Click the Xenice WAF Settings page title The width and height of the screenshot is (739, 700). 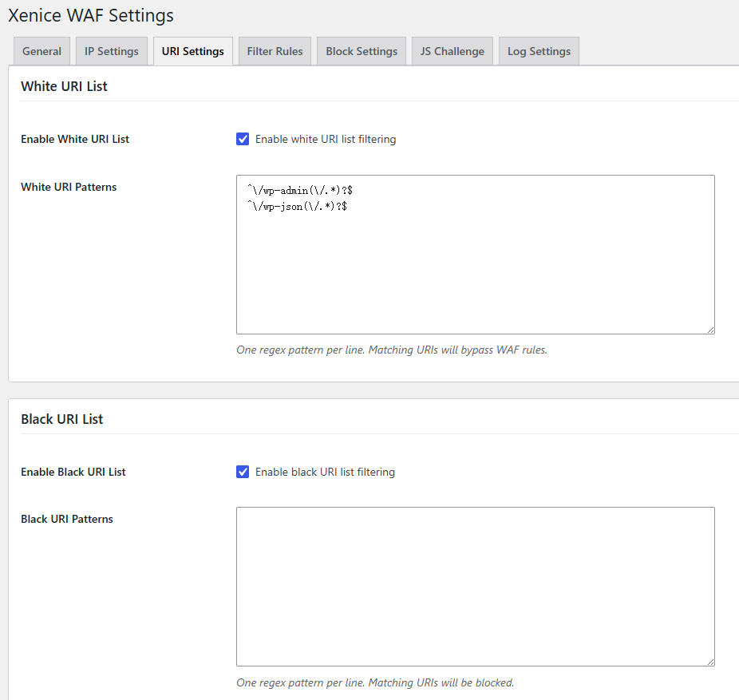click(x=91, y=15)
